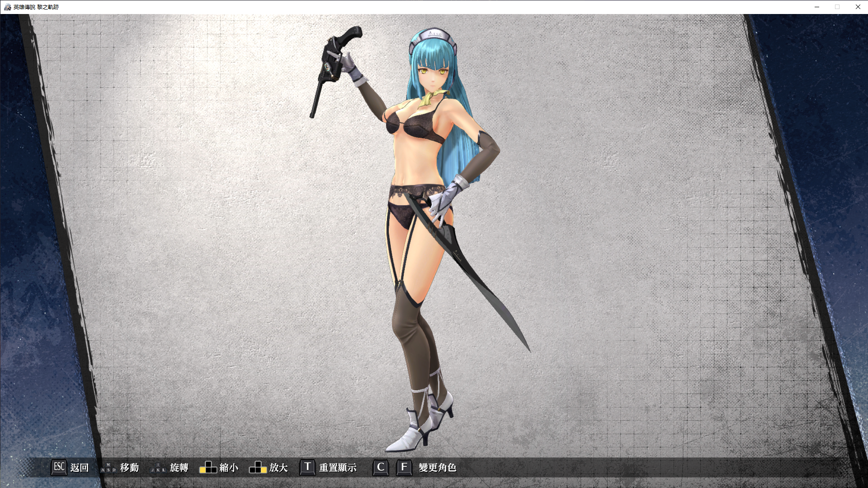Screen dimensions: 868x488
Task: Click the T key icon
Action: click(307, 467)
